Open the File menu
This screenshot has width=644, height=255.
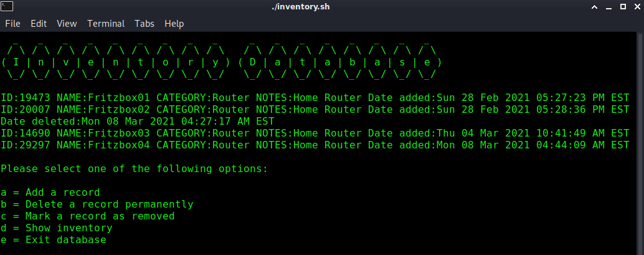point(12,24)
